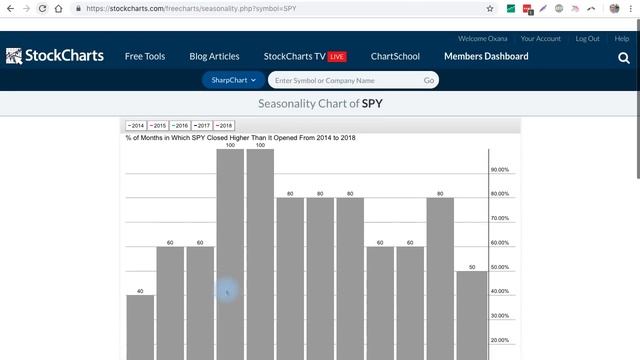Click the browser forward arrow
This screenshot has height=360, width=640.
click(27, 9)
